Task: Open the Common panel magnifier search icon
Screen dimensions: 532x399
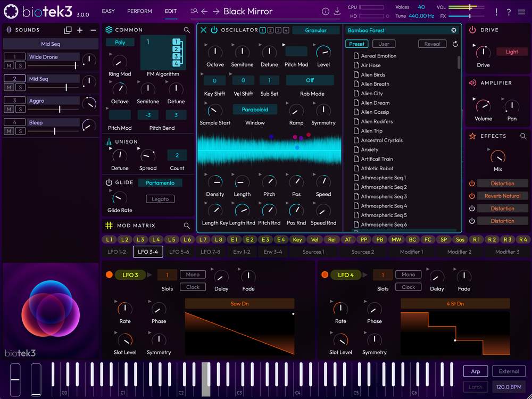Action: [x=187, y=30]
